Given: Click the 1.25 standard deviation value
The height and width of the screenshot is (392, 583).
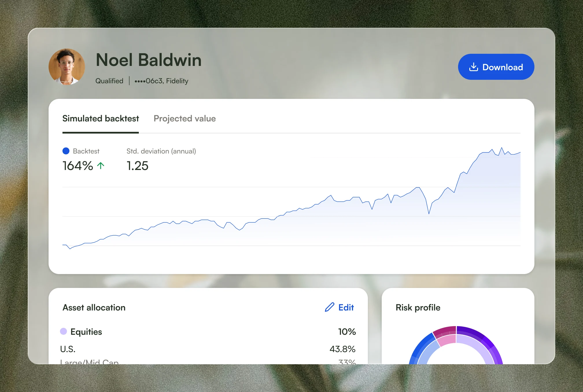Looking at the screenshot, I should tap(137, 166).
